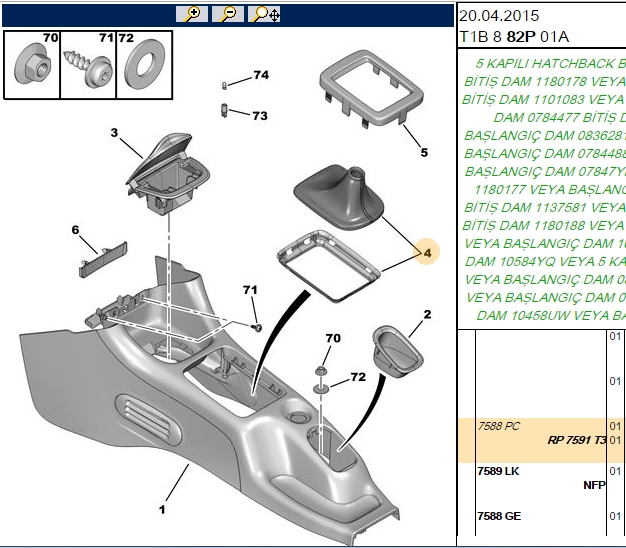
Task: Open the screw thumbnail numbered 71
Action: pyautogui.click(x=88, y=65)
